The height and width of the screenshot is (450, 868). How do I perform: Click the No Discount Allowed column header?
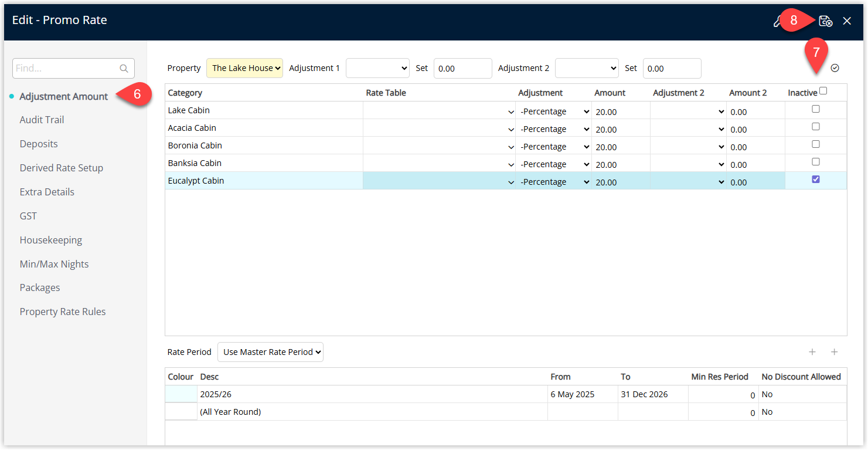point(801,377)
